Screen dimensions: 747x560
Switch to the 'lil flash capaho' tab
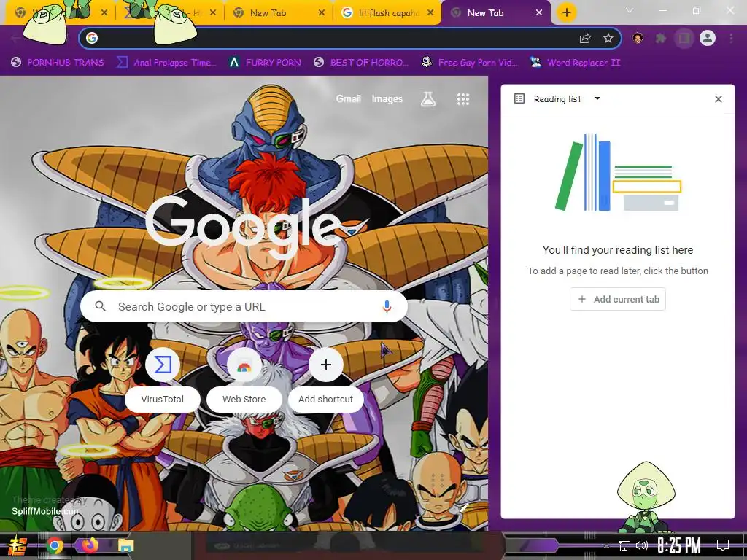click(389, 13)
